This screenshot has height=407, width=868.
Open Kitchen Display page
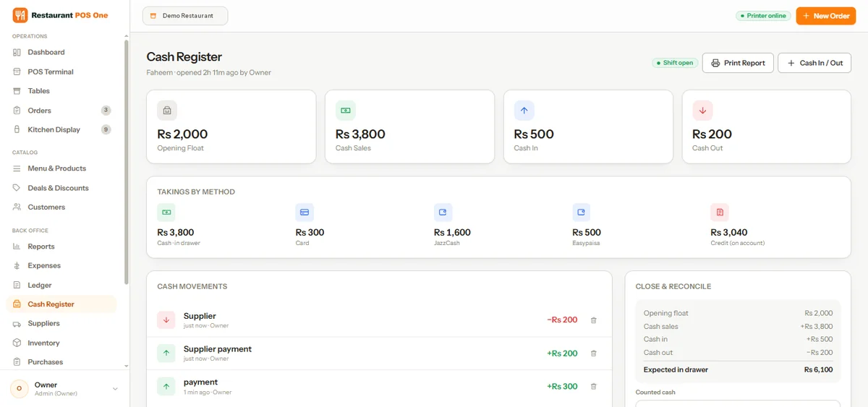[61, 130]
